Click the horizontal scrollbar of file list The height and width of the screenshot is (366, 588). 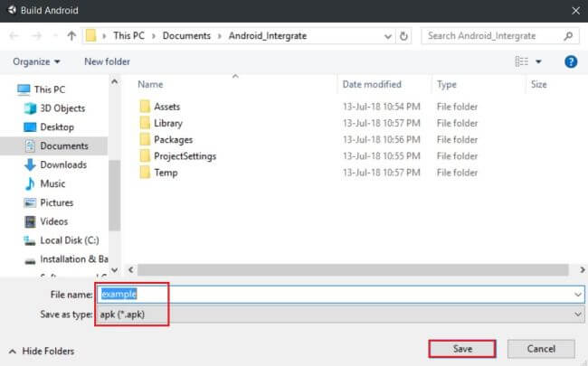point(353,269)
